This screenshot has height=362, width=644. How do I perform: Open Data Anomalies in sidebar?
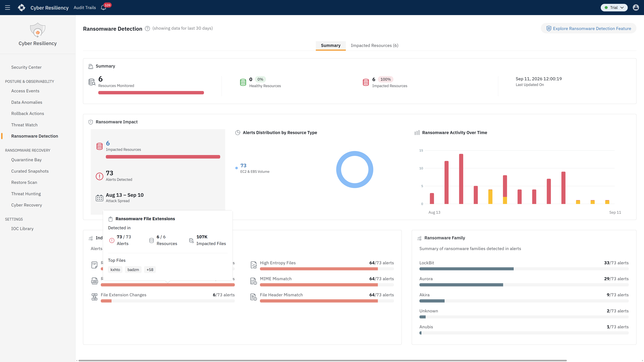[27, 102]
